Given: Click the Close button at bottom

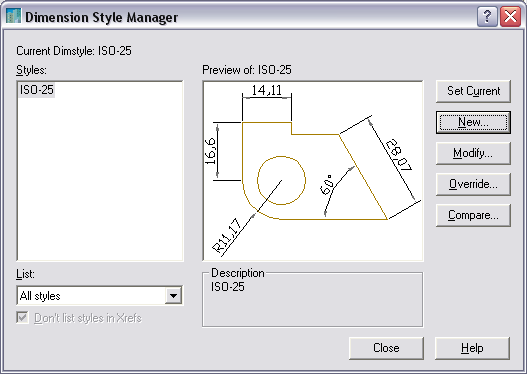Looking at the screenshot, I should (x=386, y=348).
